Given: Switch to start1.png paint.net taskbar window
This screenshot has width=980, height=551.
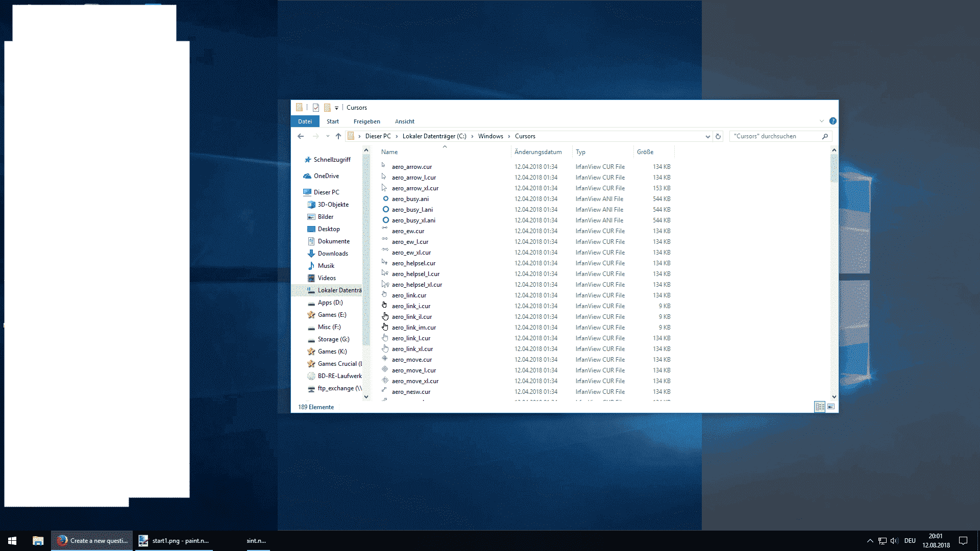Looking at the screenshot, I should pos(174,541).
